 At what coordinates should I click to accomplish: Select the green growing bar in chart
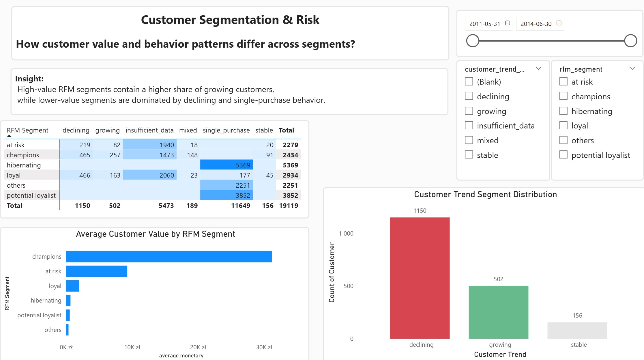coord(498,312)
